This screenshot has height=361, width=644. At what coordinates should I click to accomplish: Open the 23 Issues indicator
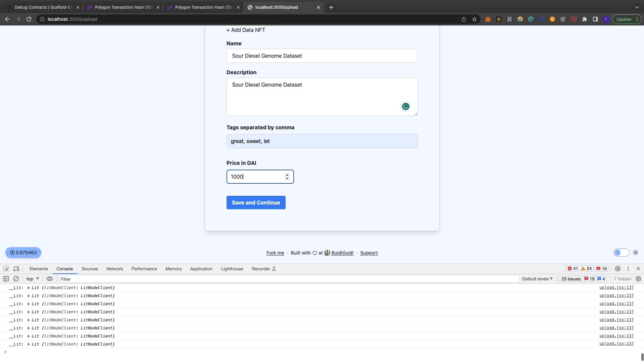click(x=583, y=279)
